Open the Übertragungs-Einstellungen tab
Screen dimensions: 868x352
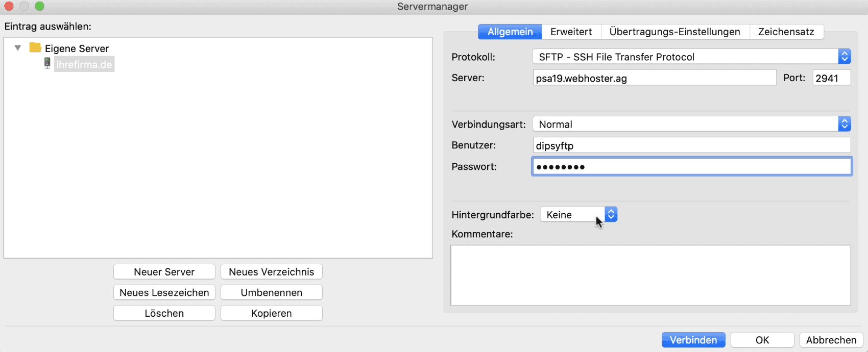click(675, 32)
